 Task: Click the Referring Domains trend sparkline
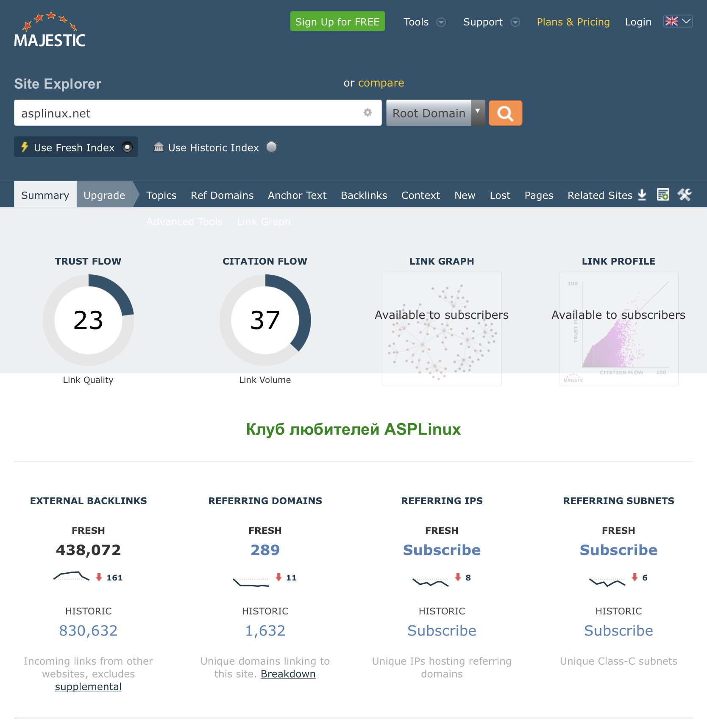click(251, 582)
